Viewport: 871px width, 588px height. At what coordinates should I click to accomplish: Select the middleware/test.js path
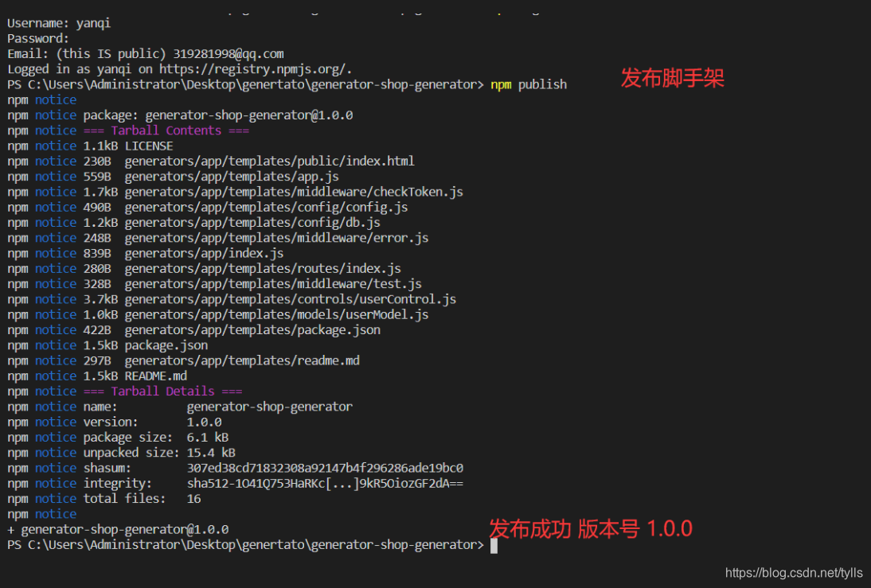pos(273,284)
